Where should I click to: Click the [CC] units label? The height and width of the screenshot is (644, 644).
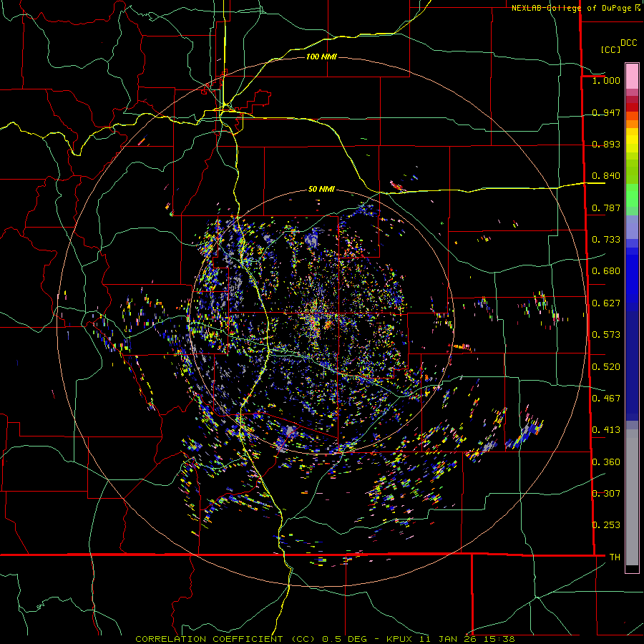610,49
